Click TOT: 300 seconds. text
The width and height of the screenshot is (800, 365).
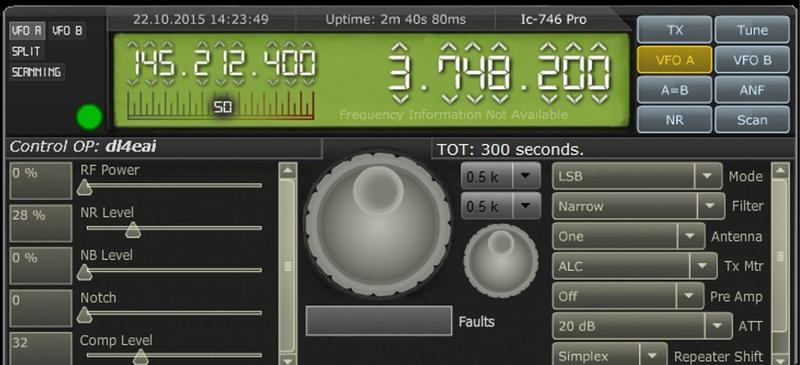509,150
